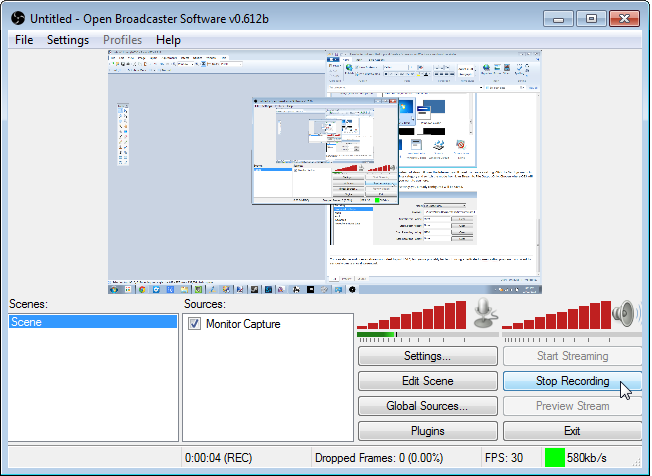Click the microphone level meter bar
This screenshot has width=652, height=476.
point(427,334)
